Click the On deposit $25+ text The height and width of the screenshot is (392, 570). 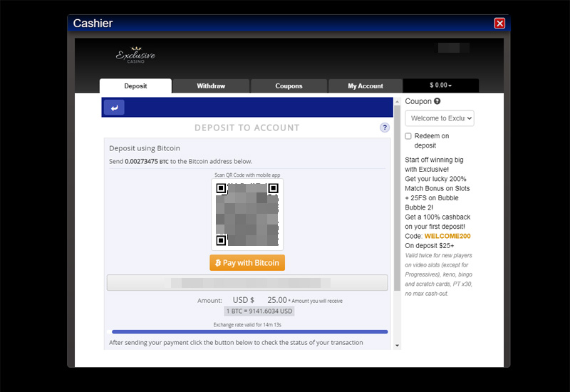coord(430,245)
